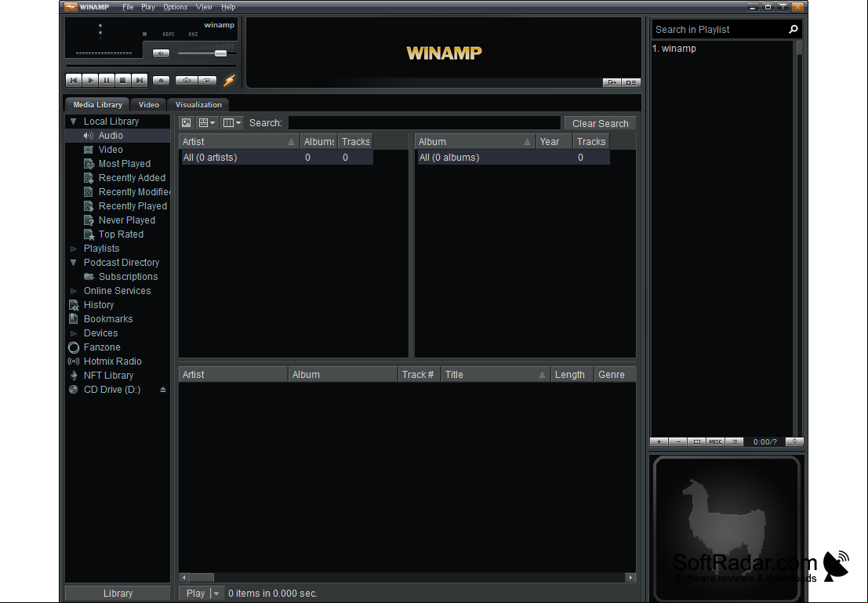The image size is (868, 603).
Task: Open Bookmarks in the library tree
Action: [x=108, y=319]
